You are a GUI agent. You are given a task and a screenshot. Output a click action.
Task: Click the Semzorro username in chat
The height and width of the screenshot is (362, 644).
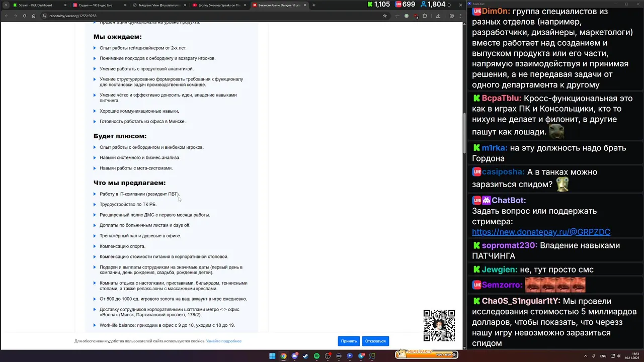[x=502, y=285]
